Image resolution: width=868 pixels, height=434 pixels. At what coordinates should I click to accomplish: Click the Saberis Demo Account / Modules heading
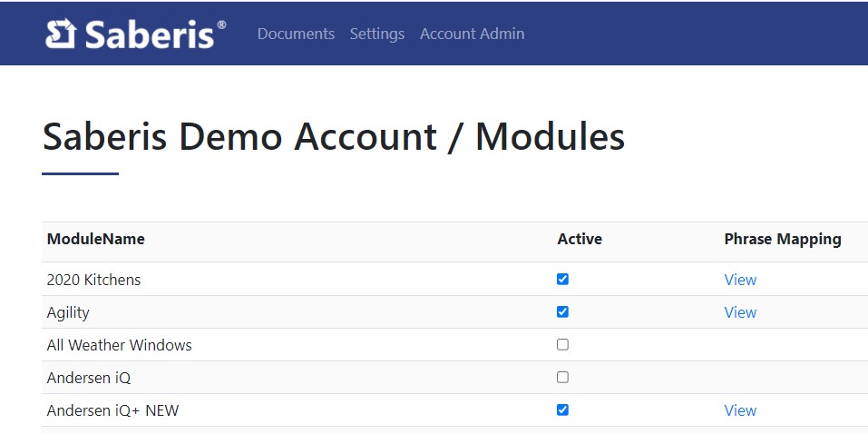coord(333,137)
